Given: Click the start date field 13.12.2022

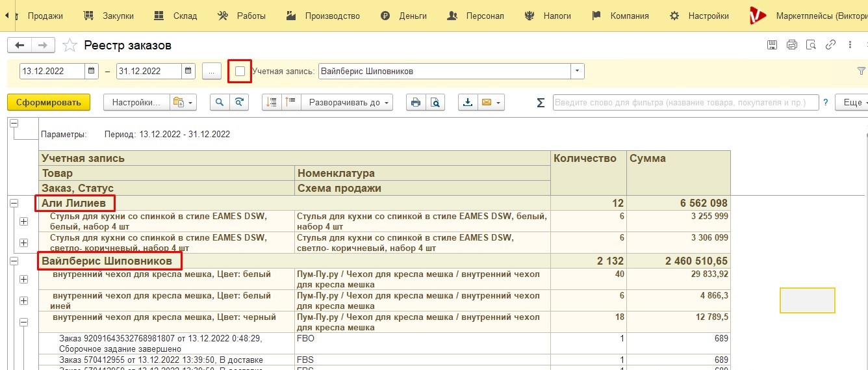Looking at the screenshot, I should click(x=53, y=71).
